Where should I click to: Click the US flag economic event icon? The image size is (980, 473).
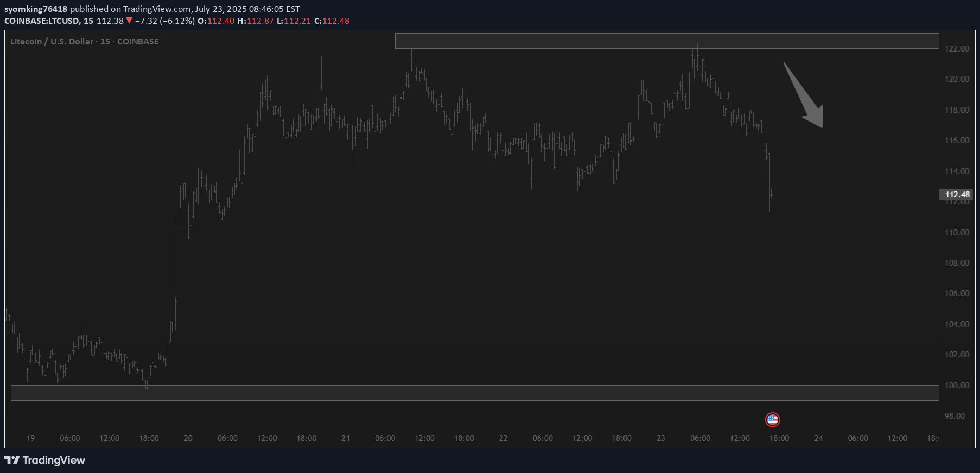[x=772, y=419]
